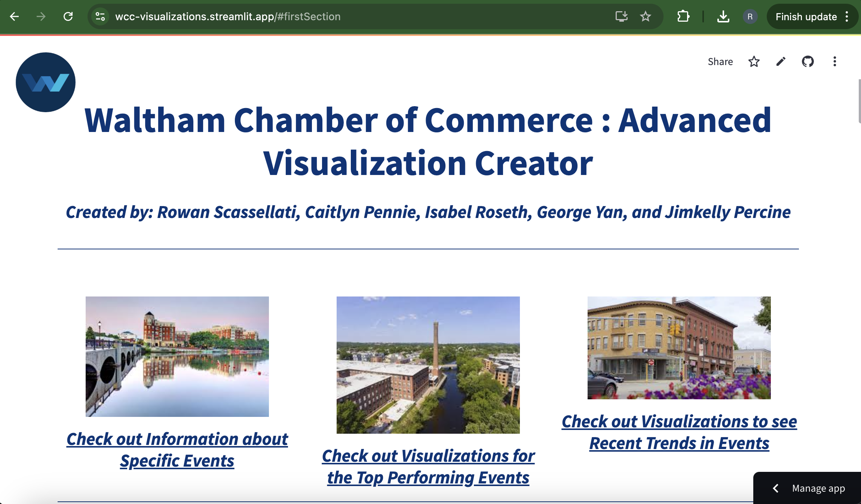Click the install app icon in address bar
The height and width of the screenshot is (504, 861).
[x=621, y=16]
